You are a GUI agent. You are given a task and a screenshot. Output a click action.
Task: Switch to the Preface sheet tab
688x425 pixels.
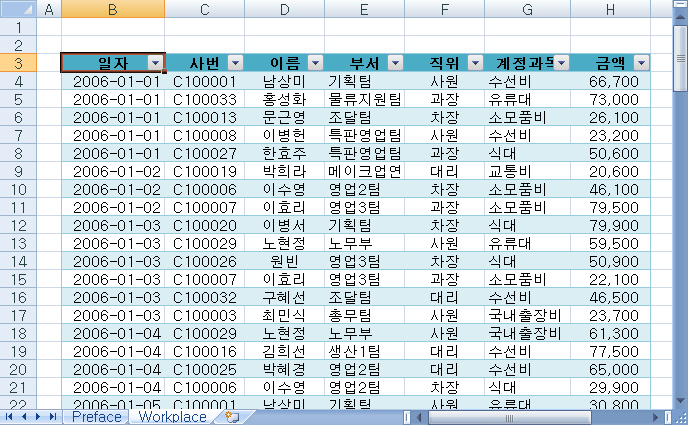pos(97,417)
